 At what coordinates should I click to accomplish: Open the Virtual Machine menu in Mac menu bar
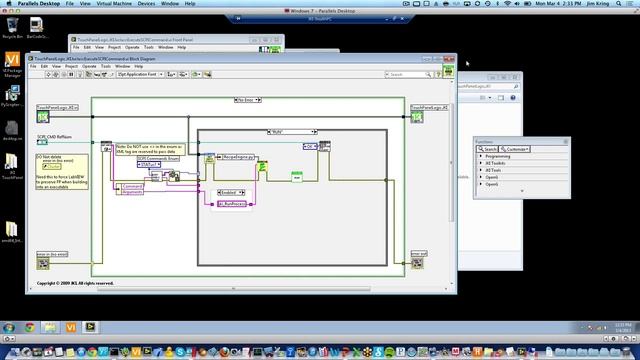114,3
